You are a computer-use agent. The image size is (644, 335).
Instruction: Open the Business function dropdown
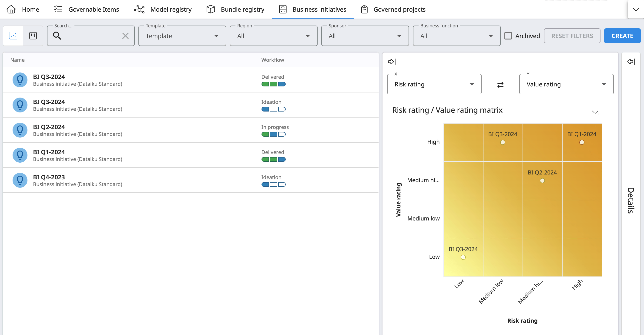pyautogui.click(x=456, y=36)
